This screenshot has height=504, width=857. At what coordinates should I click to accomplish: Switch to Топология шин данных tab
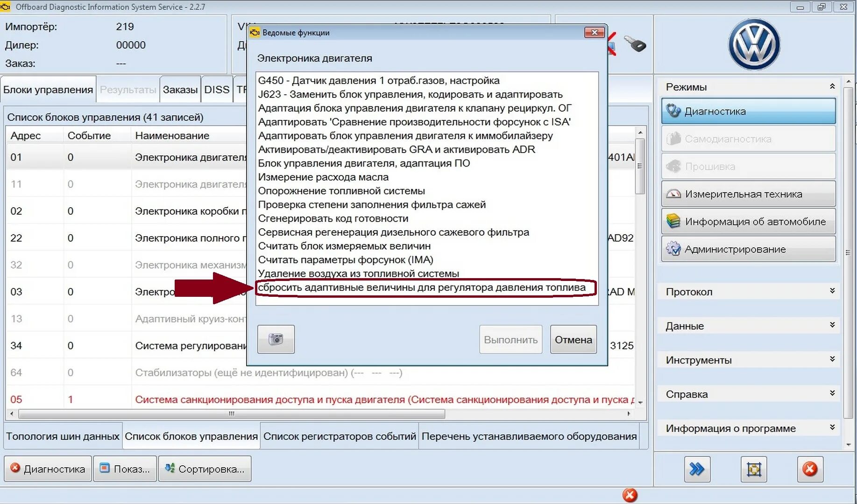tap(63, 436)
